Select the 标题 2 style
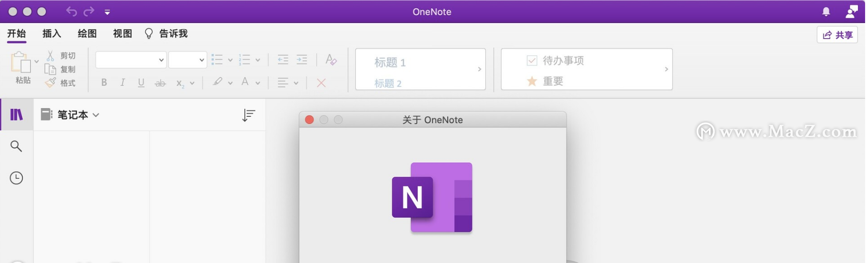868x263 pixels. [x=388, y=83]
